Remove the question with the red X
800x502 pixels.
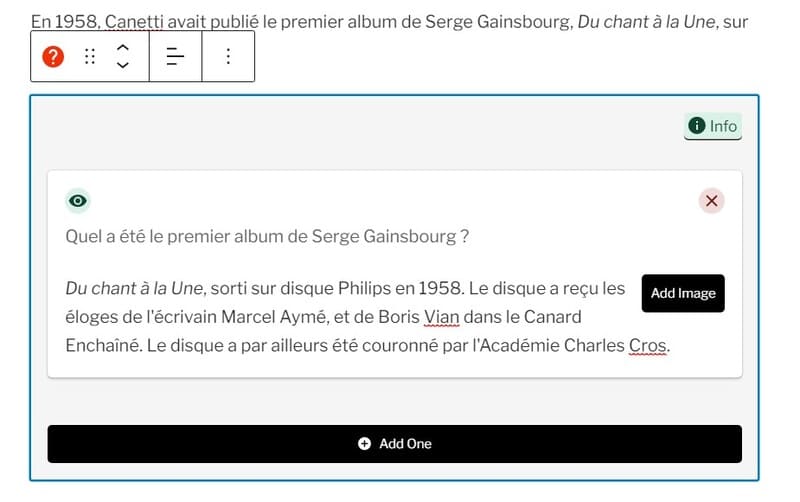tap(711, 201)
